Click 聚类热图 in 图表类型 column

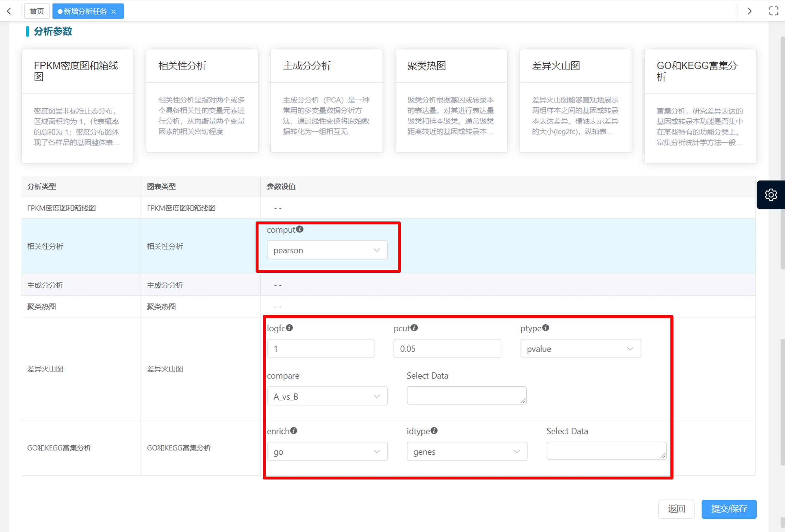(x=161, y=307)
